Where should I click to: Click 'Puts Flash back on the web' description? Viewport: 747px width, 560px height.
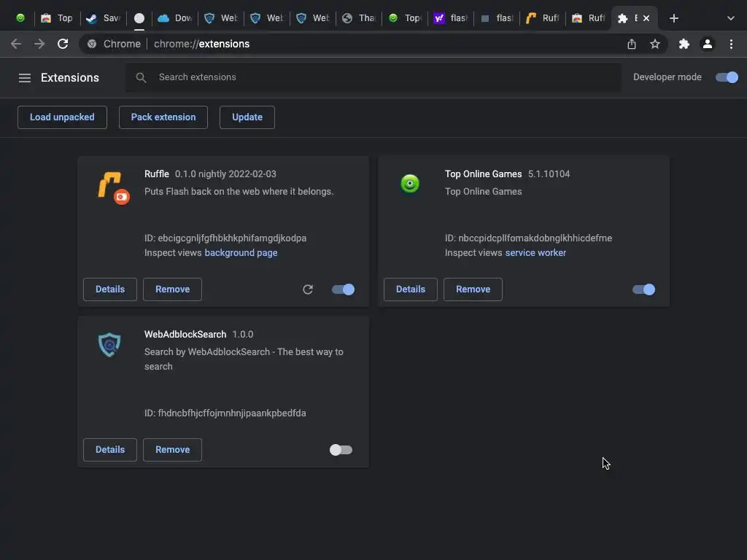[239, 192]
